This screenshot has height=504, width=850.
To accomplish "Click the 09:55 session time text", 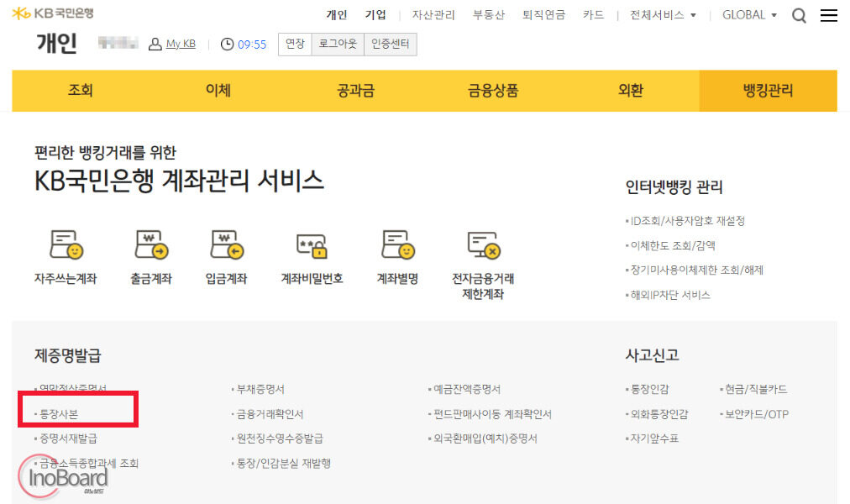I will pos(252,45).
